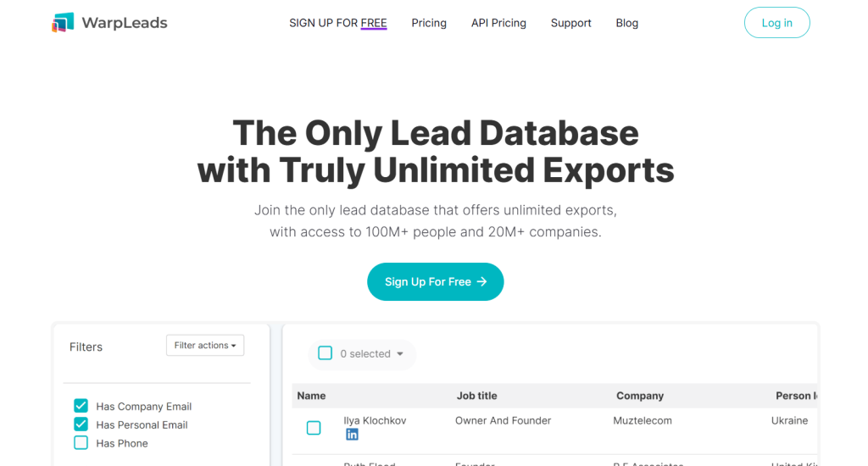Click the Company column header
Viewport: 868px width, 466px height.
[640, 396]
